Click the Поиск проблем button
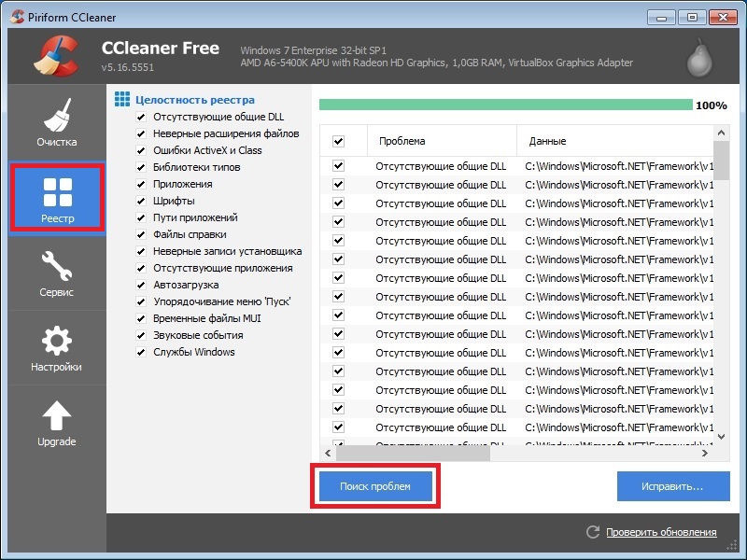Screen dimensions: 747x560 [374, 486]
